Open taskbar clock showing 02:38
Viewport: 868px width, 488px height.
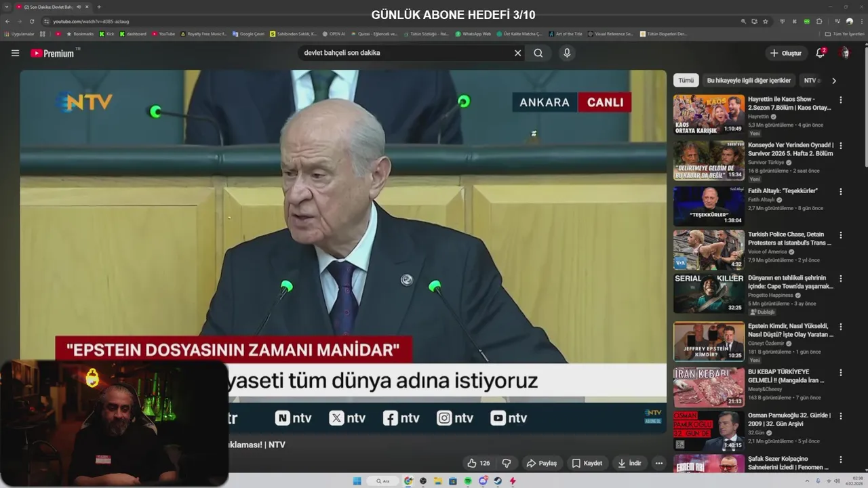click(x=854, y=481)
